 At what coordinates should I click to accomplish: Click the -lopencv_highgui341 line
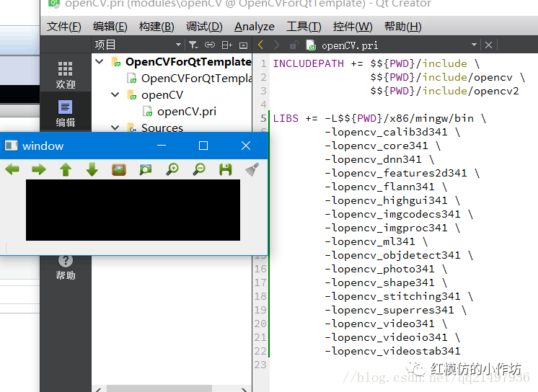click(386, 200)
